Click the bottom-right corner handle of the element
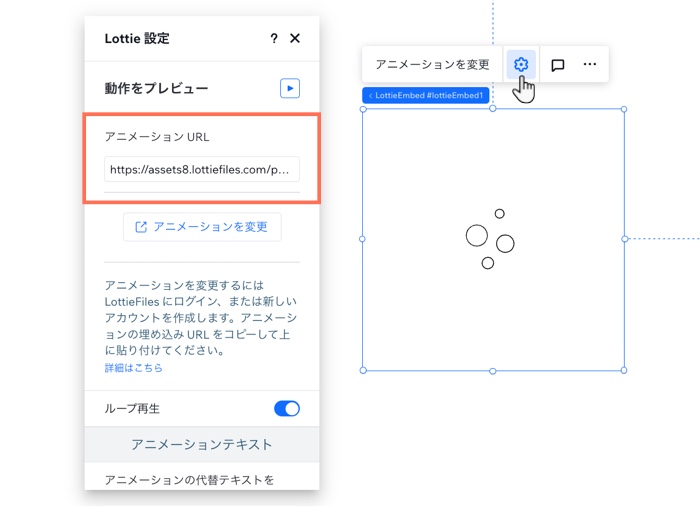 click(624, 370)
